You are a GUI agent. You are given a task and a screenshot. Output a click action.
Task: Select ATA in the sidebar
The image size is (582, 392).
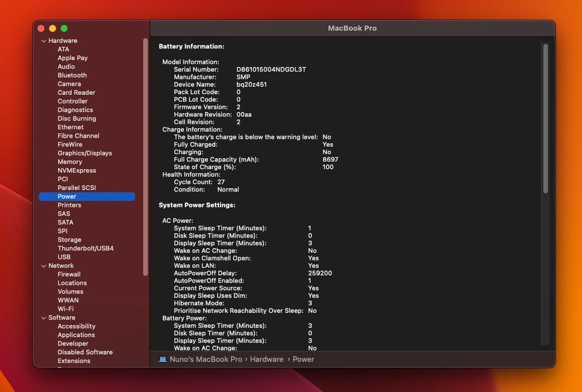coord(63,49)
